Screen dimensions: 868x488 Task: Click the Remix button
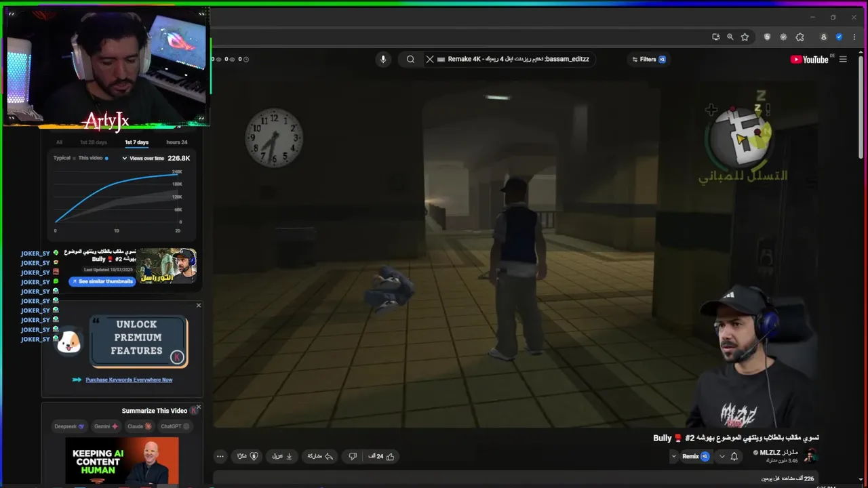click(x=696, y=456)
